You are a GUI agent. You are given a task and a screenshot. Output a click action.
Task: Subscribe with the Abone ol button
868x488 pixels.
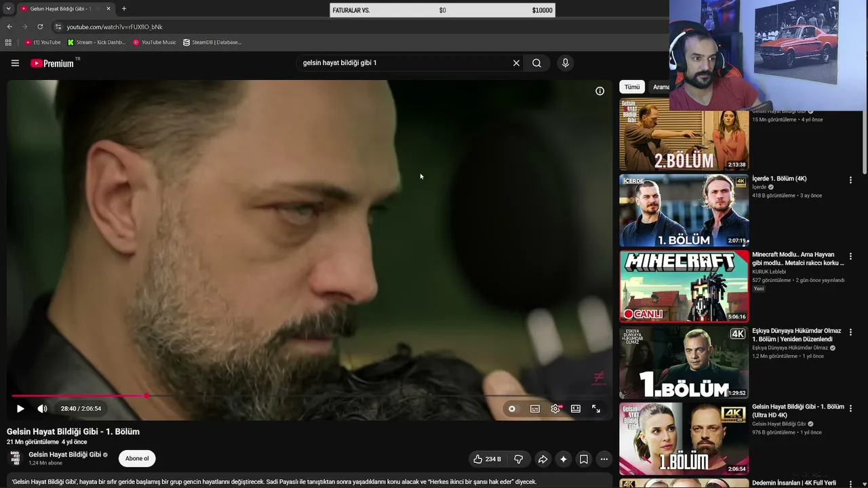click(137, 459)
